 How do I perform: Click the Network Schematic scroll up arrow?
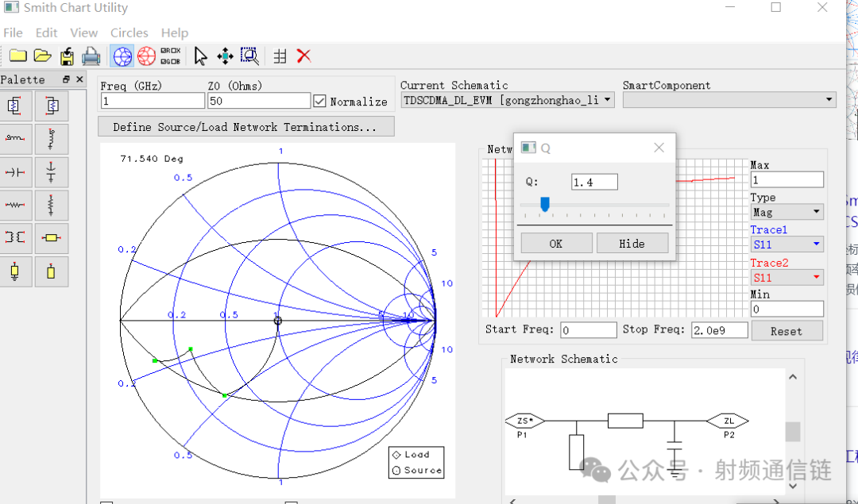(793, 377)
